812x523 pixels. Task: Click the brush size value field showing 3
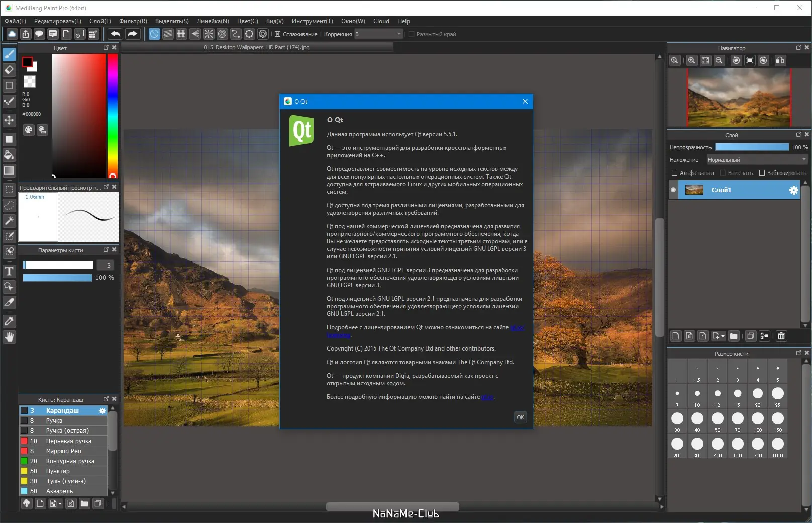[x=106, y=265]
